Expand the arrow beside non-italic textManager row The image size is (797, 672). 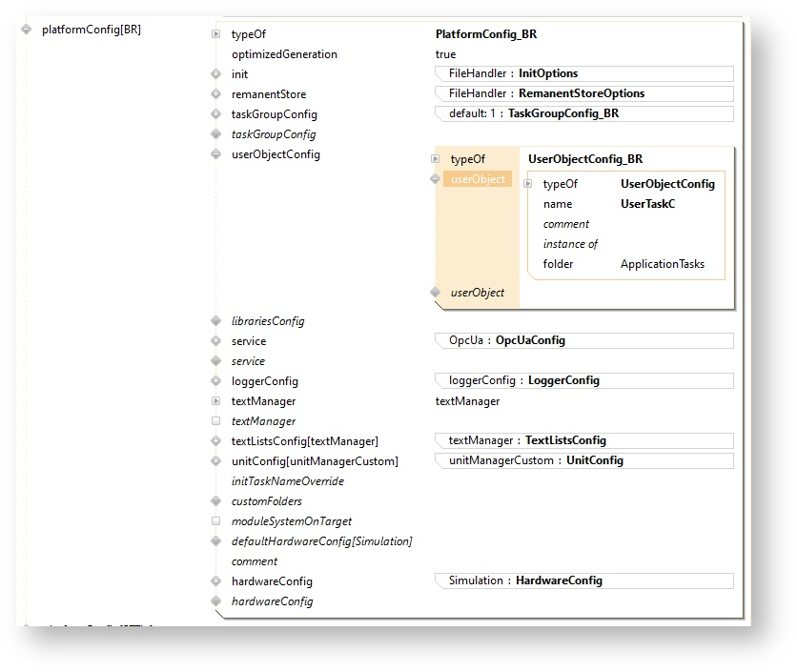[x=216, y=401]
